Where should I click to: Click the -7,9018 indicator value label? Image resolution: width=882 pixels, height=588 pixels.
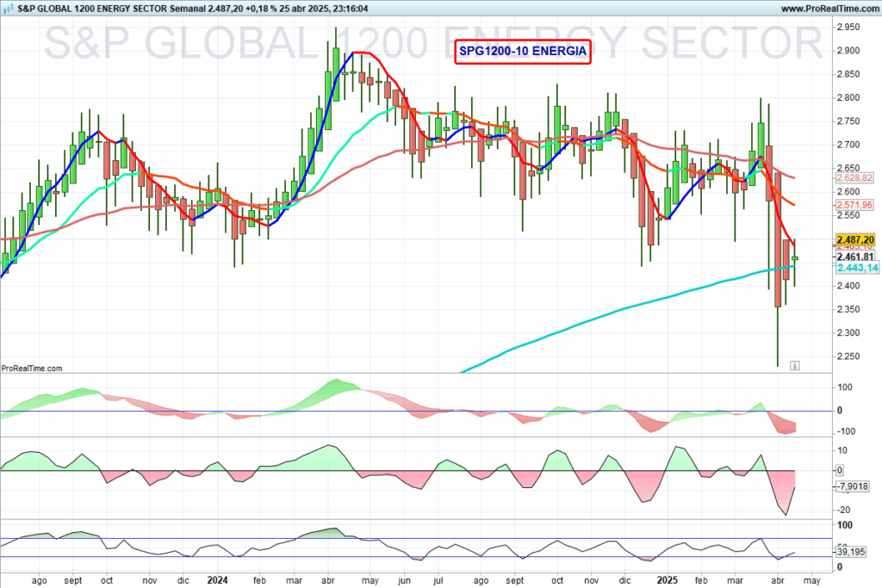[852, 486]
